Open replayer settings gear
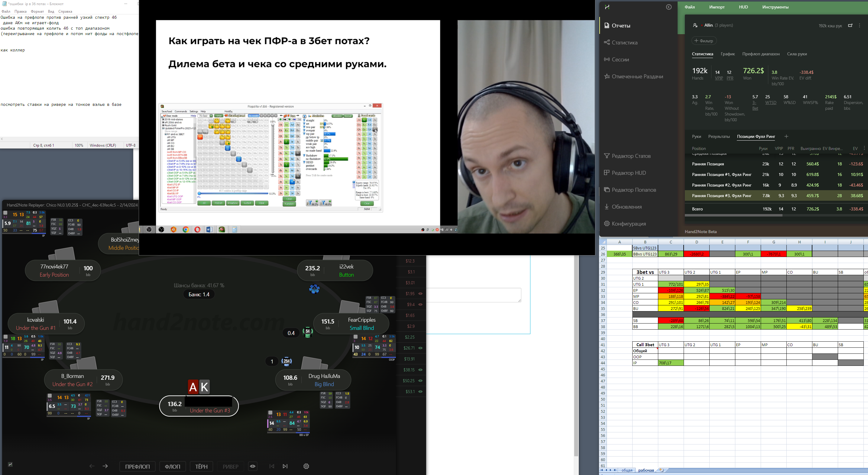The height and width of the screenshot is (475, 868). coord(306,466)
